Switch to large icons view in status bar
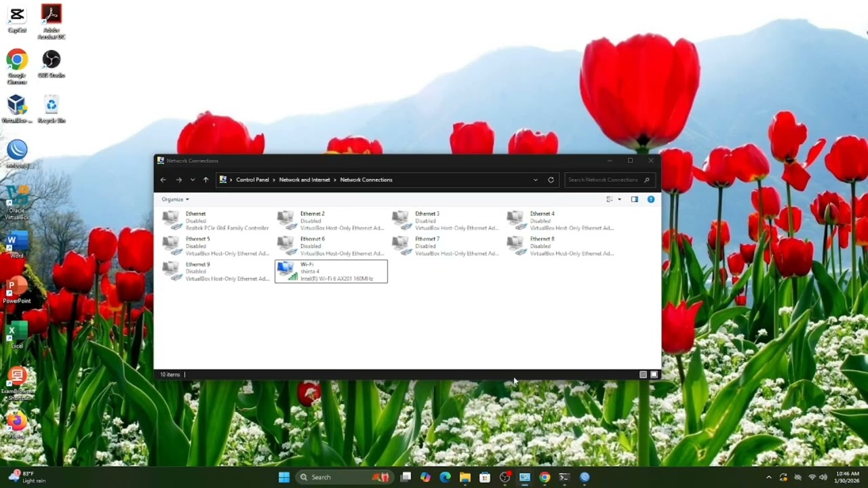This screenshot has height=488, width=868. click(654, 374)
